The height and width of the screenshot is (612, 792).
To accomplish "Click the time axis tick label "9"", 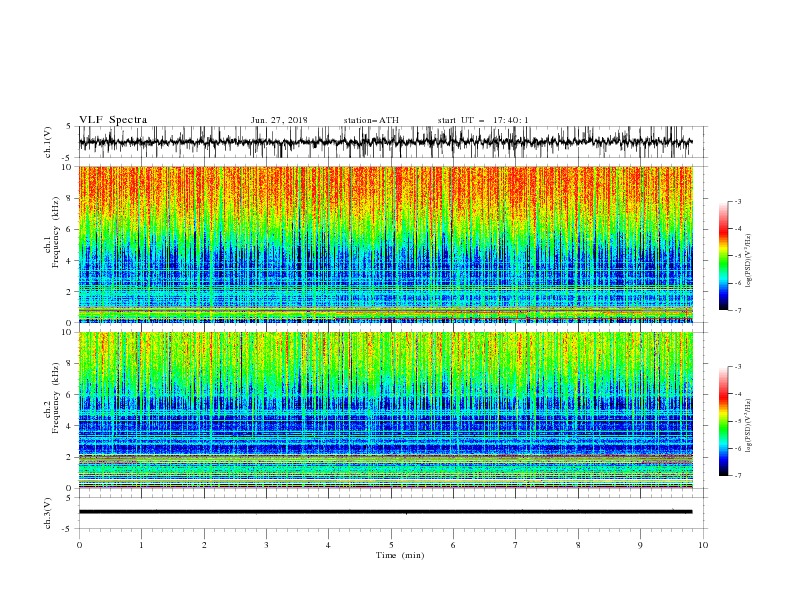I will 640,545.
